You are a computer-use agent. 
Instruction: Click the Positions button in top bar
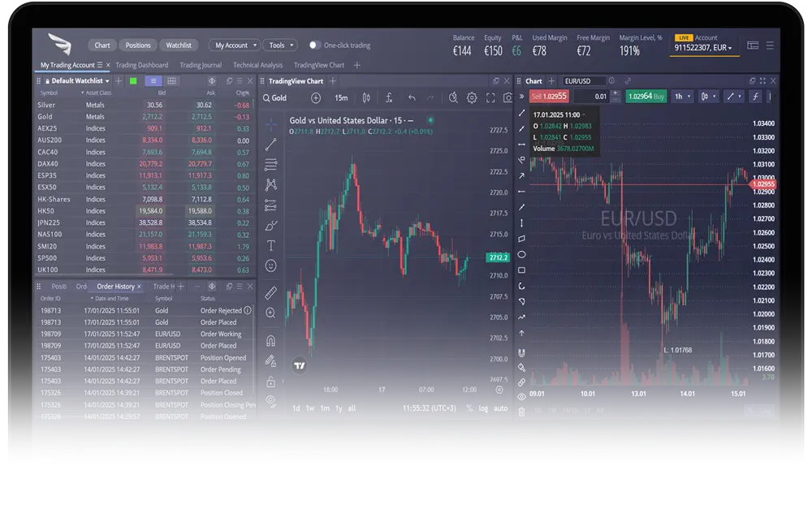point(138,45)
